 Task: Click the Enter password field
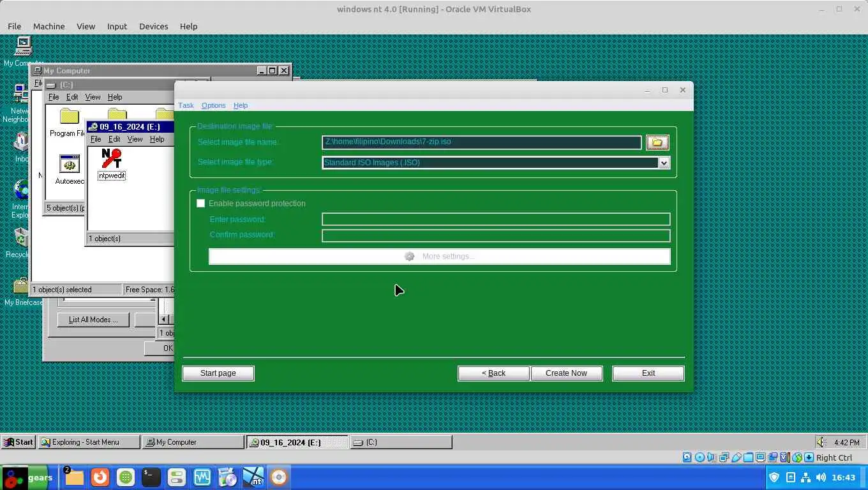point(496,219)
